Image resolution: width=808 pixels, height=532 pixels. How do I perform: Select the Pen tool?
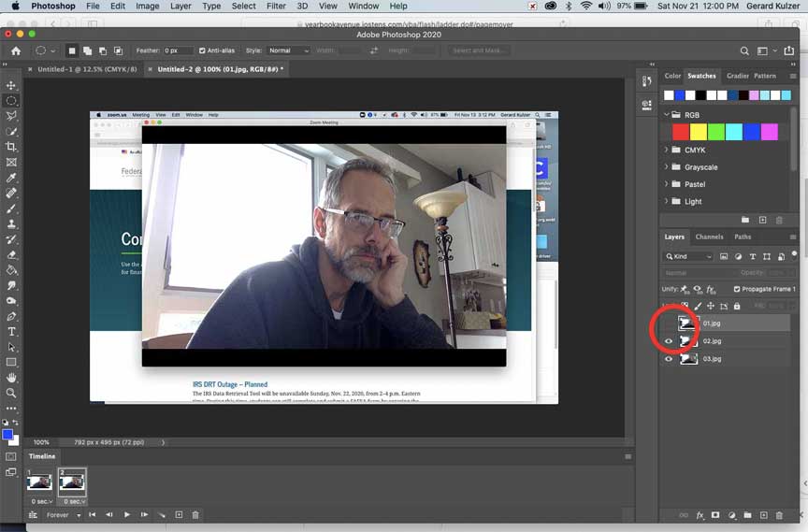point(11,316)
